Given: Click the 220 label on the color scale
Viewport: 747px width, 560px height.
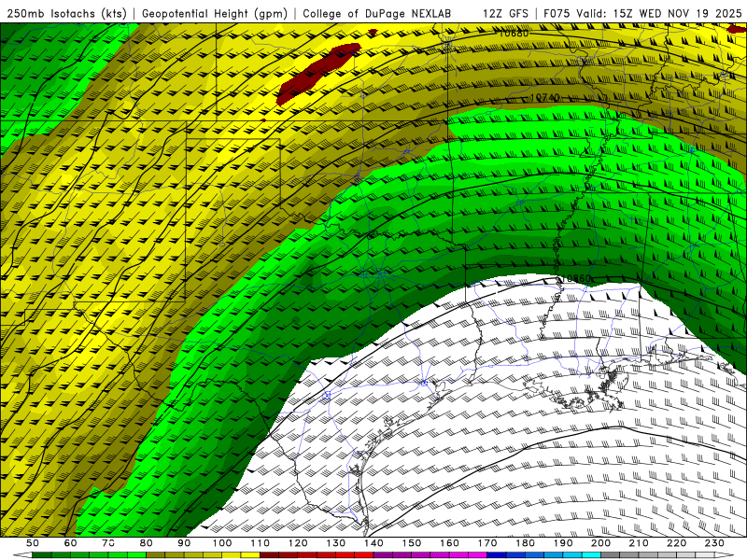Looking at the screenshot, I should point(676,543).
